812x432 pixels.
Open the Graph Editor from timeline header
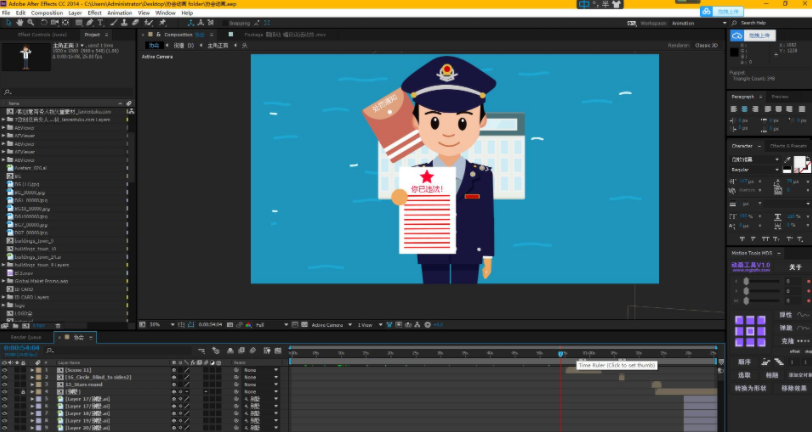tap(278, 351)
